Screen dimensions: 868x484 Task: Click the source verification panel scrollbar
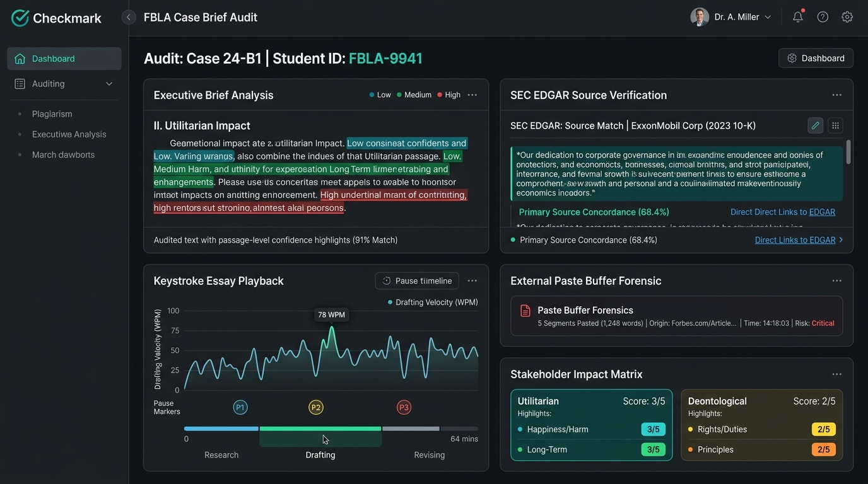848,151
